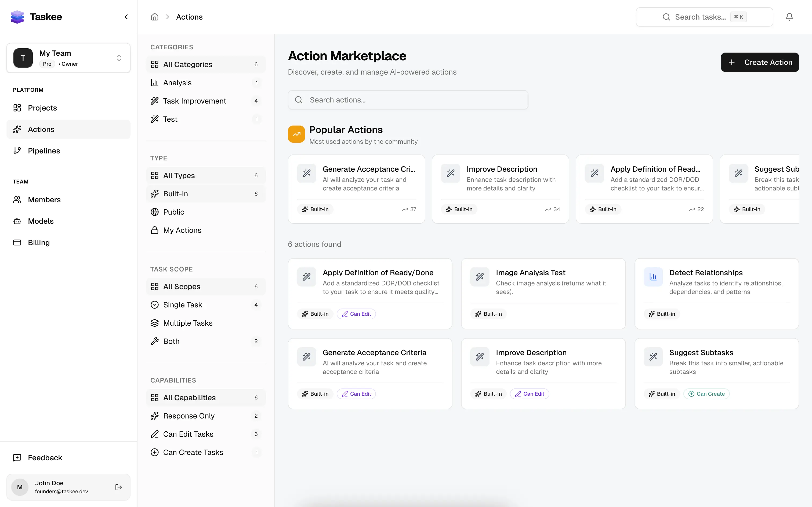Collapse the sidebar with the back chevron
Image resolution: width=812 pixels, height=507 pixels.
click(126, 16)
